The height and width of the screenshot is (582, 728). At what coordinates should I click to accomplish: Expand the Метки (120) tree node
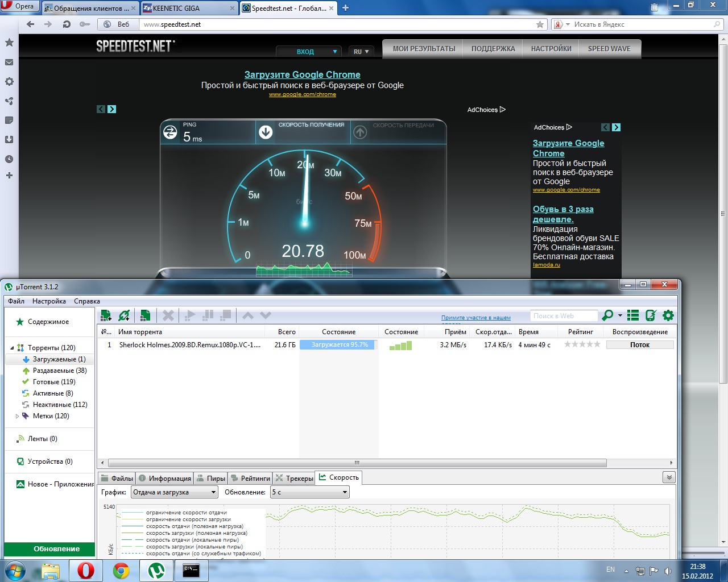point(17,416)
